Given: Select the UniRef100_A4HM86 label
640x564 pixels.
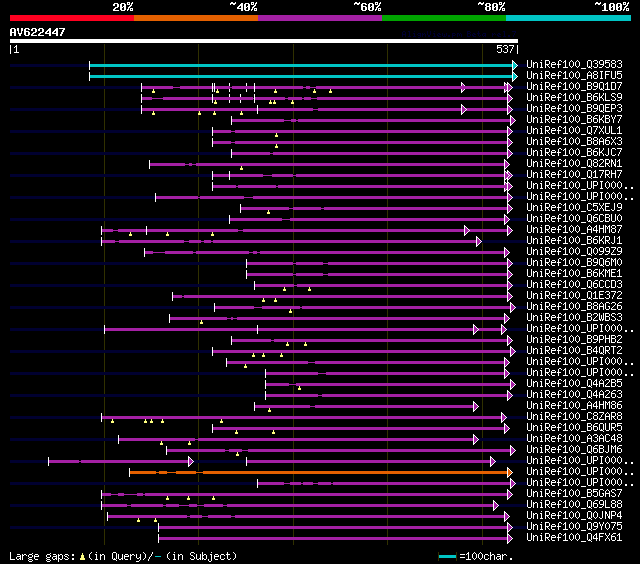Looking at the screenshot, I should [574, 406].
